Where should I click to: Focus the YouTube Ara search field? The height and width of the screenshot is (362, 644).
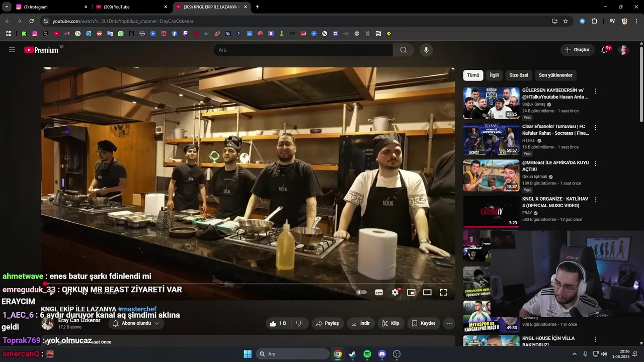pyautogui.click(x=303, y=50)
